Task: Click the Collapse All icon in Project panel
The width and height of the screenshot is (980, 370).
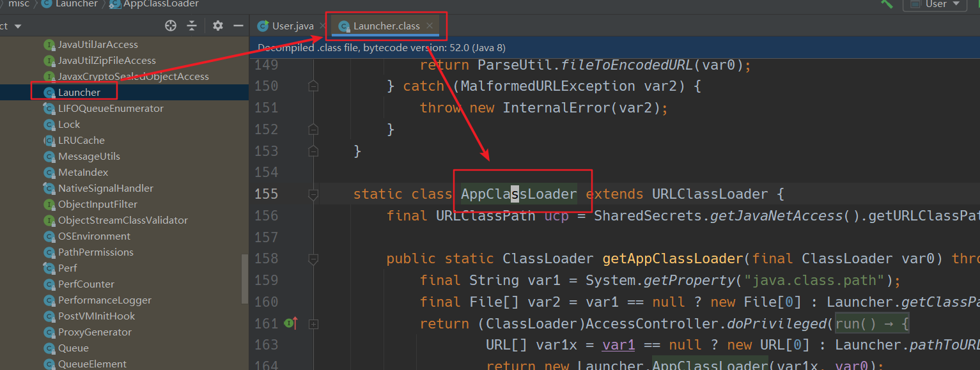Action: tap(192, 26)
